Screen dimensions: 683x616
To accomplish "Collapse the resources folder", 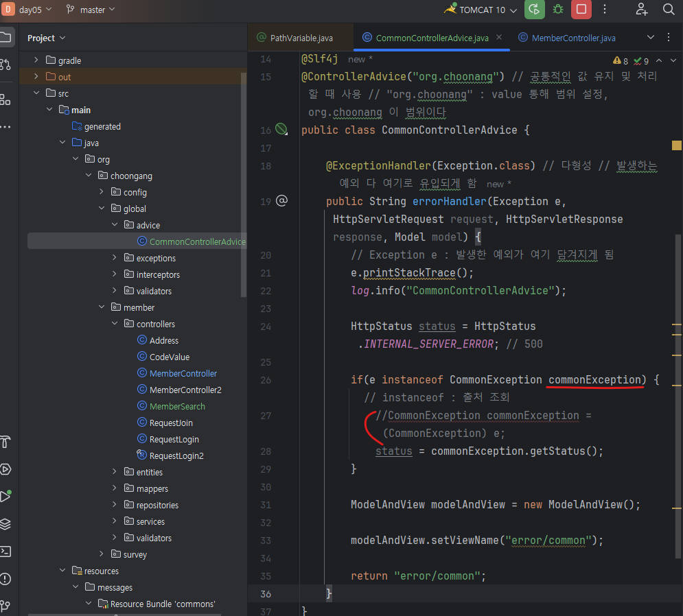I will 62,571.
